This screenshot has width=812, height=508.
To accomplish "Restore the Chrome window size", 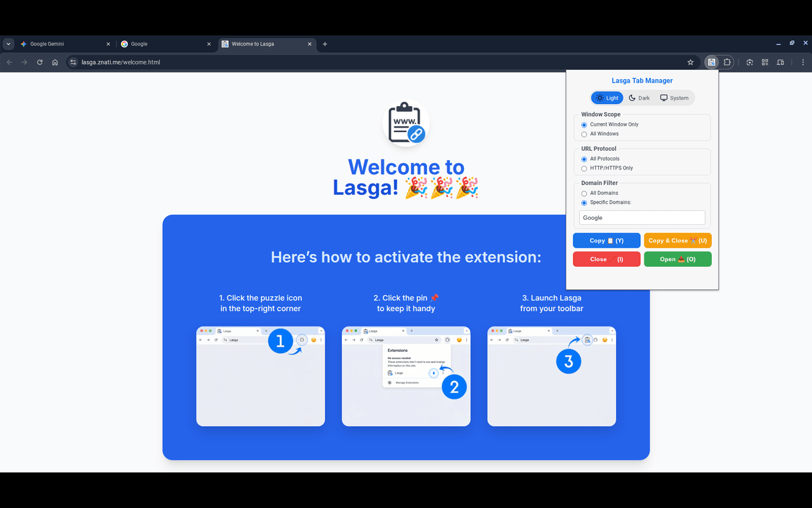I will click(792, 43).
